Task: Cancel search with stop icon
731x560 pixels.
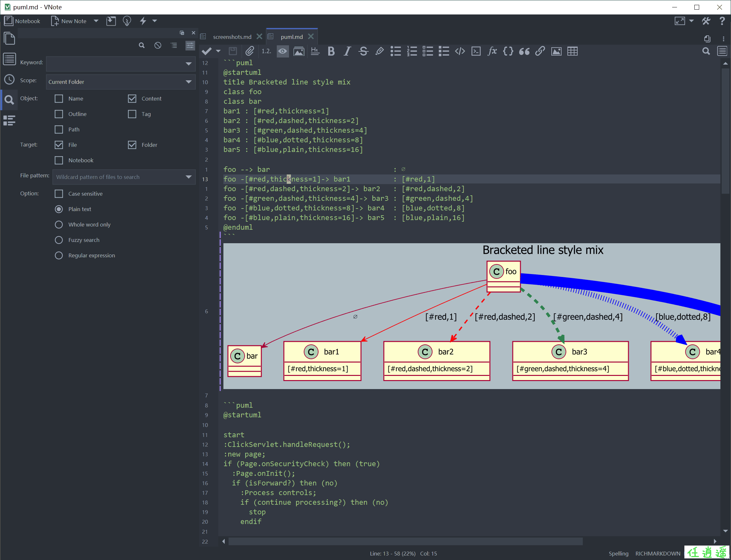Action: 158,45
